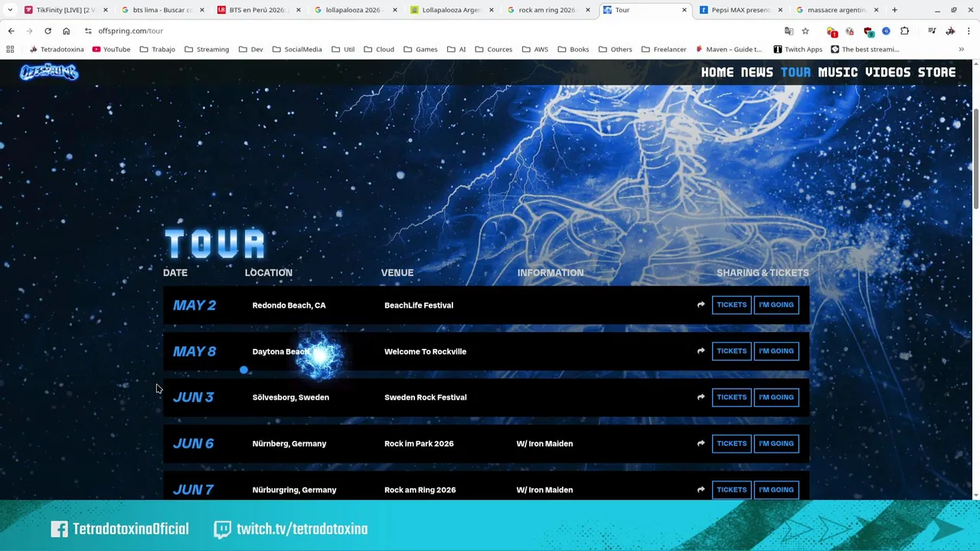Open the NEWS section in site navigation
The width and height of the screenshot is (980, 551).
click(756, 72)
